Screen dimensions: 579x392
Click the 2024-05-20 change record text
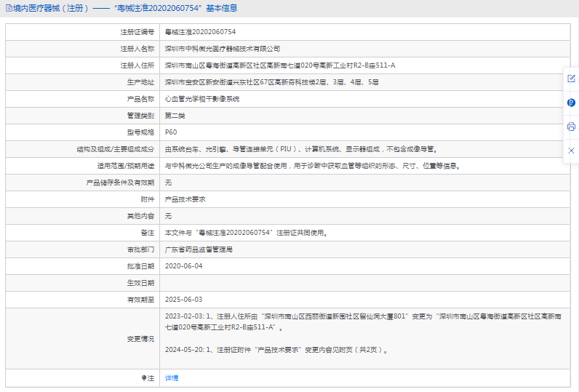coord(277,350)
